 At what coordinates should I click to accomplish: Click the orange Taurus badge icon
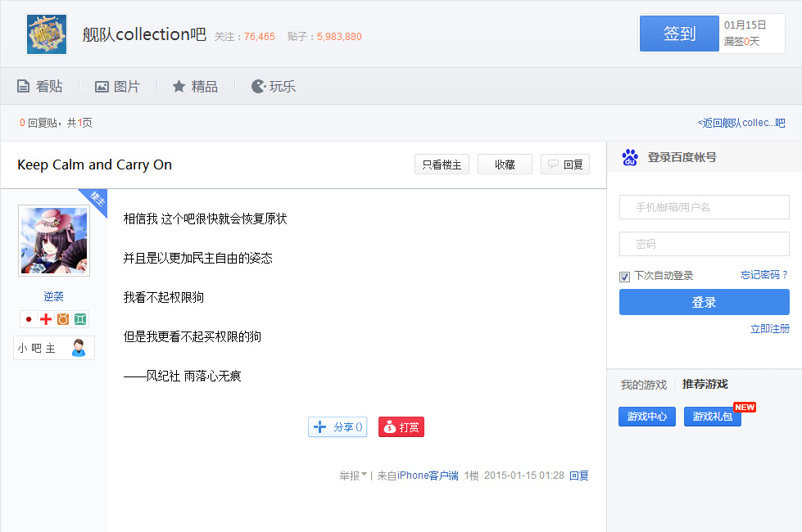(63, 319)
